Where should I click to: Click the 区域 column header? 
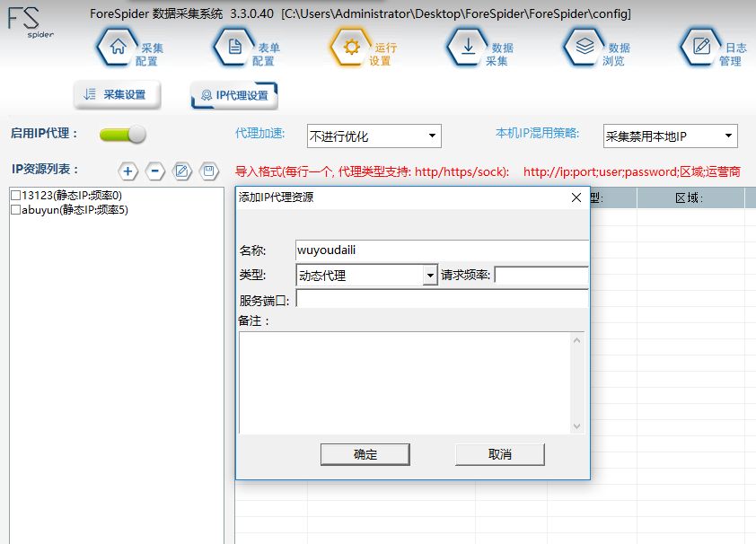pos(690,197)
